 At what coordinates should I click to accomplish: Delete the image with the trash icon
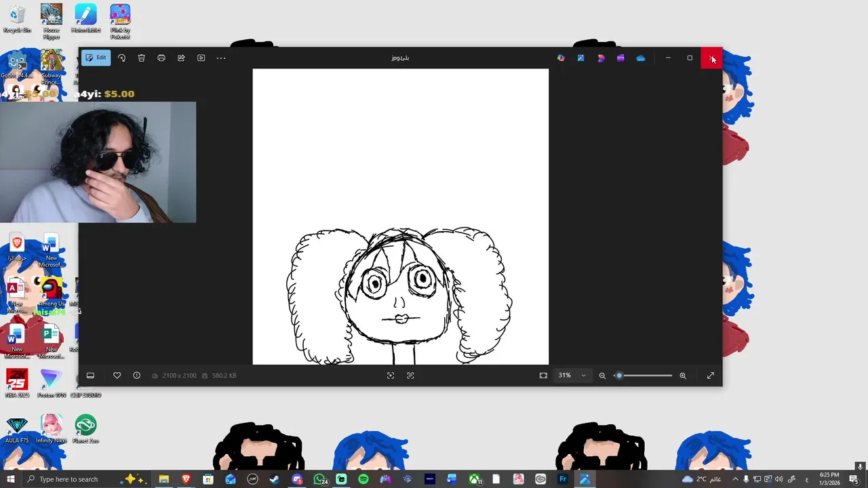click(x=141, y=58)
